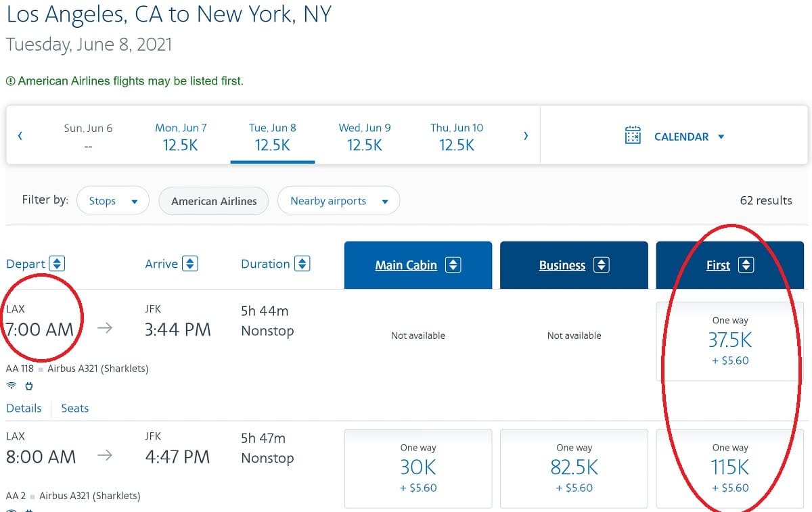Sort by Duration icon
Image resolution: width=812 pixels, height=512 pixels.
coord(302,264)
